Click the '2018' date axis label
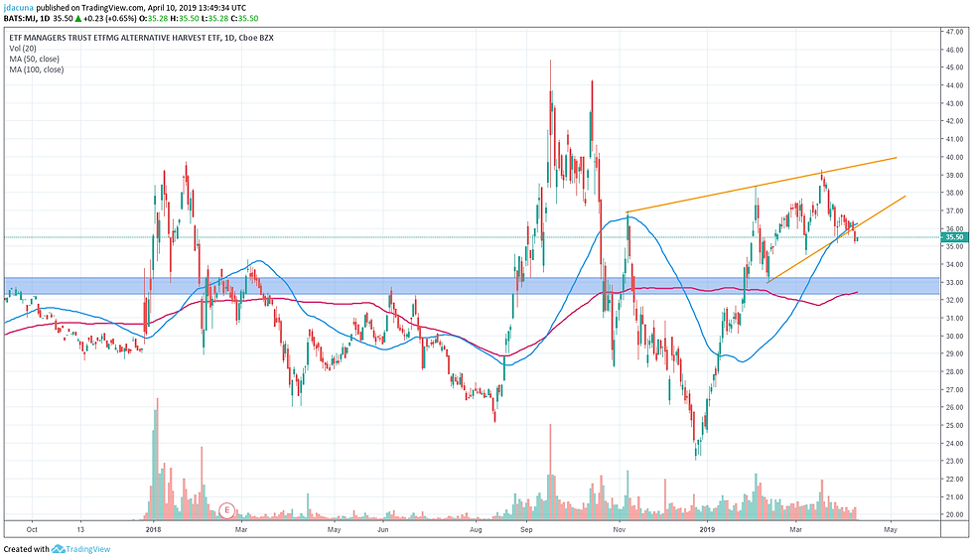 click(x=153, y=529)
